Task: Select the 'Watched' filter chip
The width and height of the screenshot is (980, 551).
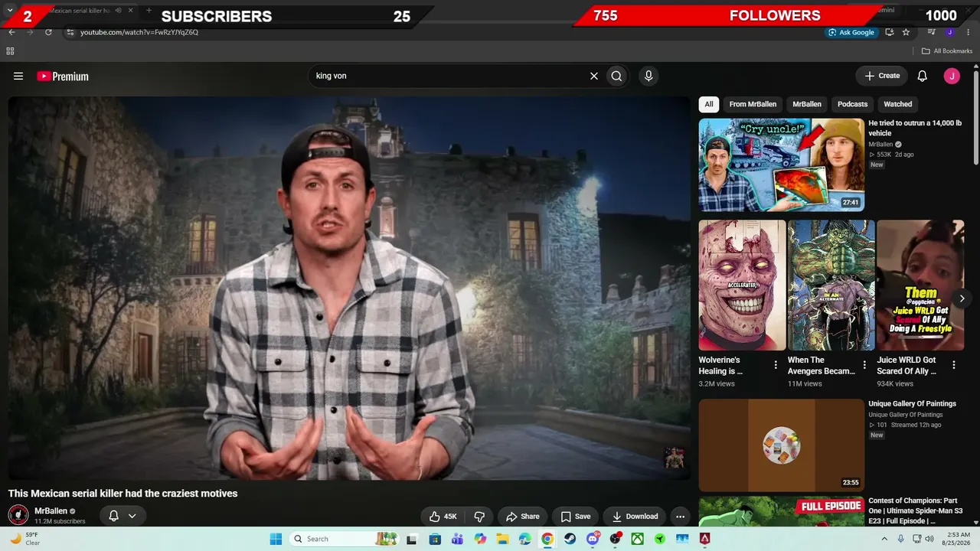Action: [x=898, y=104]
